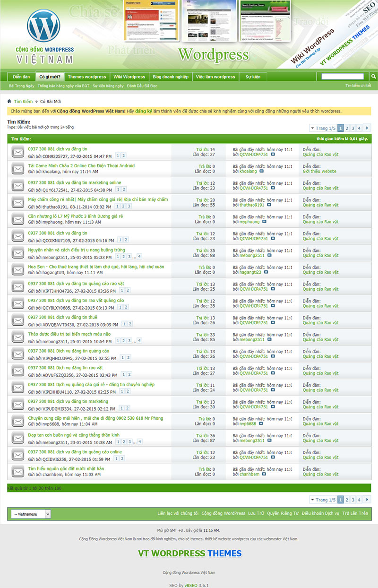
Task: Click the đăng ký registration link
Action: [x=143, y=111]
